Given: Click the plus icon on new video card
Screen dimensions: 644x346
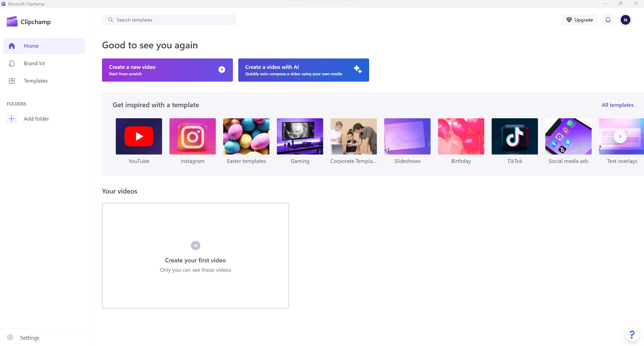Looking at the screenshot, I should point(222,70).
